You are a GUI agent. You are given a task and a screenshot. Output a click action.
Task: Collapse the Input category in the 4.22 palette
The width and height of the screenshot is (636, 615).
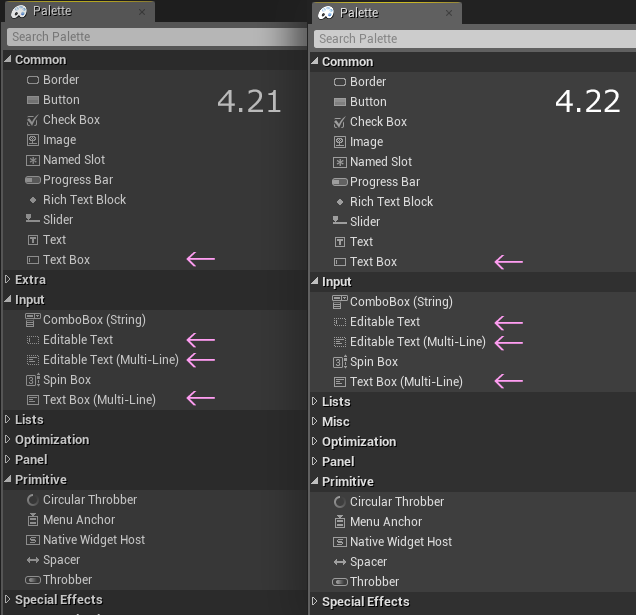coord(315,281)
